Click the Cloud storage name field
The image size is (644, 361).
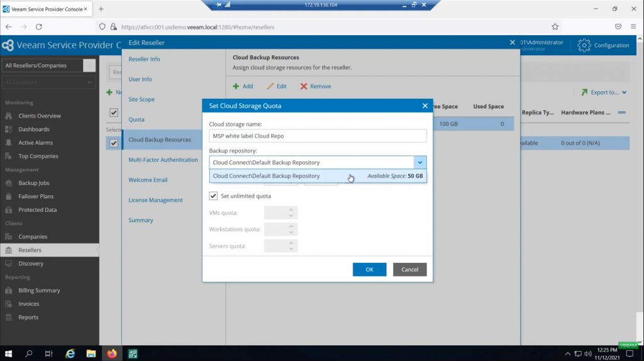(x=318, y=136)
